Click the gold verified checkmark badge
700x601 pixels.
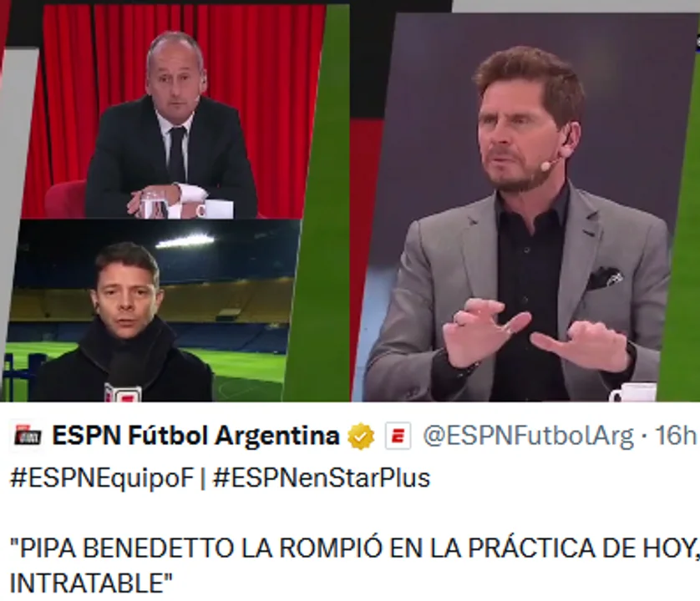[361, 437]
